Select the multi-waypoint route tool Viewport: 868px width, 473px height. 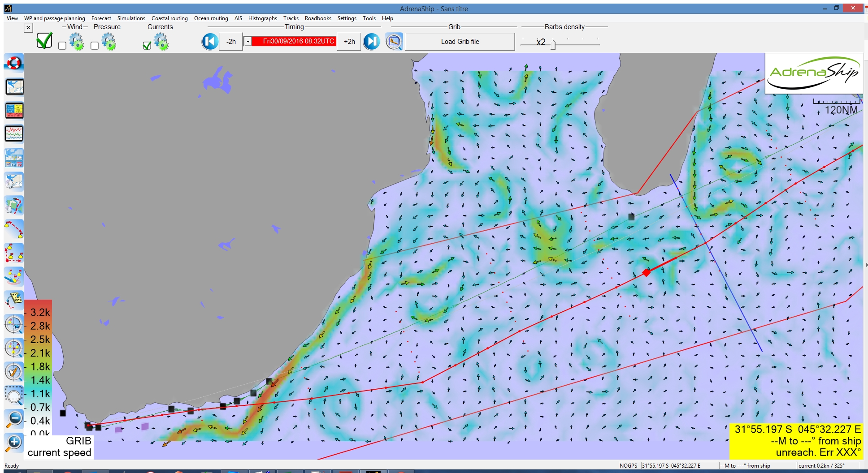[14, 253]
